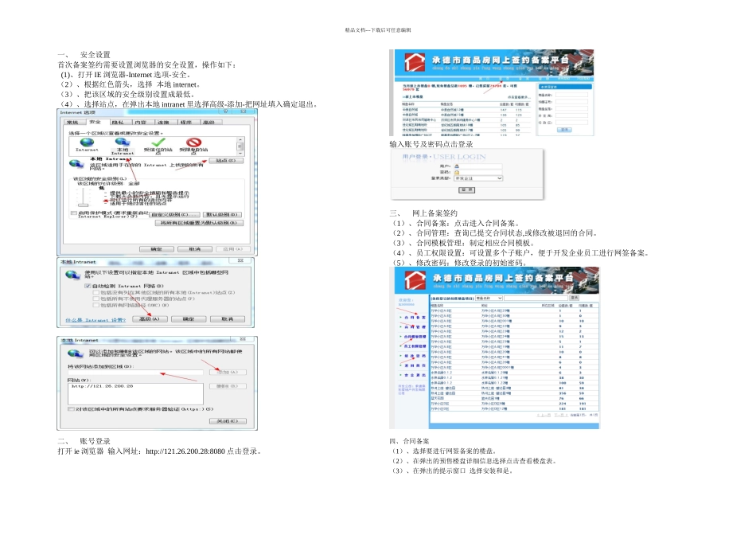This screenshot has height=535, width=756.
Task: Click reset all zones to default level button
Action: (199, 223)
